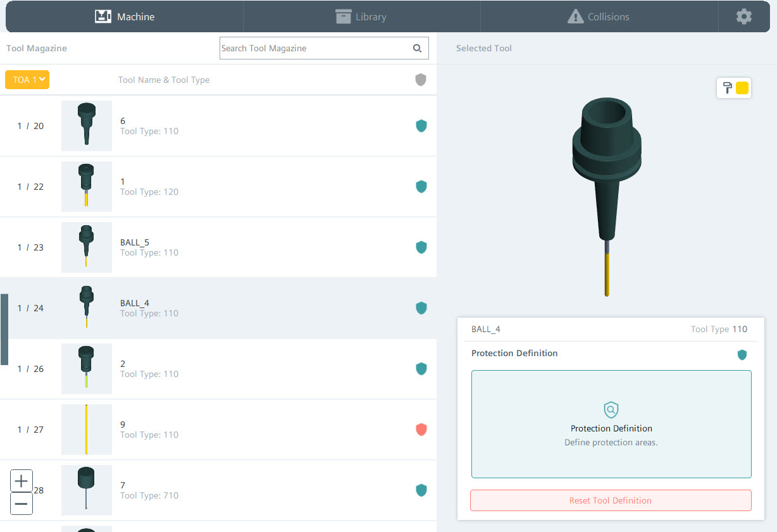
Task: Click the shield magnifier icon
Action: pyautogui.click(x=611, y=410)
